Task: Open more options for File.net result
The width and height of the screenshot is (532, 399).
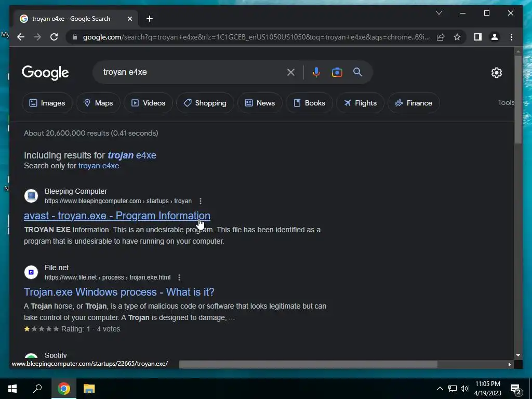Action: [x=179, y=277]
